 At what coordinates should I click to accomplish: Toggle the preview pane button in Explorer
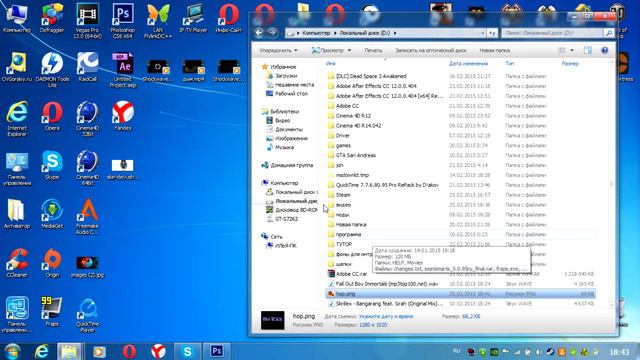(588, 50)
